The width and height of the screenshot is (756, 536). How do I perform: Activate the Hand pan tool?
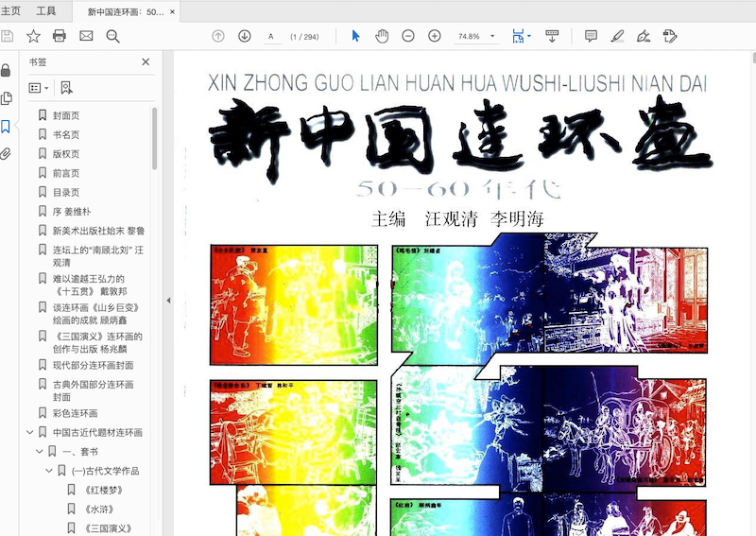coord(382,36)
